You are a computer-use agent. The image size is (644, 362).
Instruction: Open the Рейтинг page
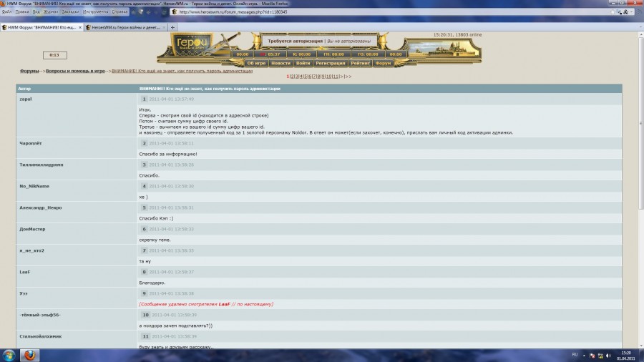click(361, 63)
